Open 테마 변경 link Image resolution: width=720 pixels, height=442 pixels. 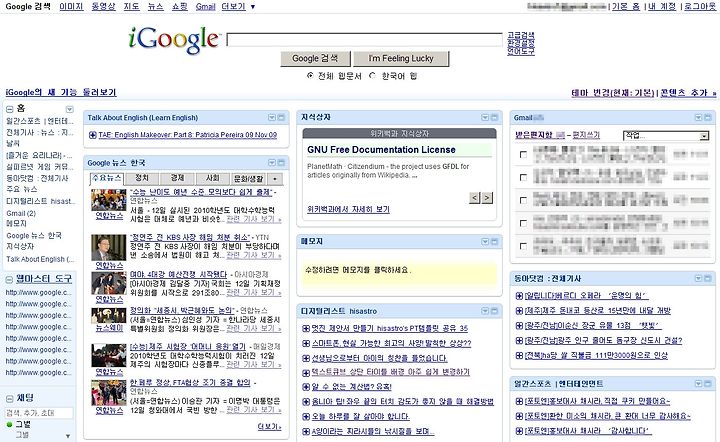[x=613, y=93]
